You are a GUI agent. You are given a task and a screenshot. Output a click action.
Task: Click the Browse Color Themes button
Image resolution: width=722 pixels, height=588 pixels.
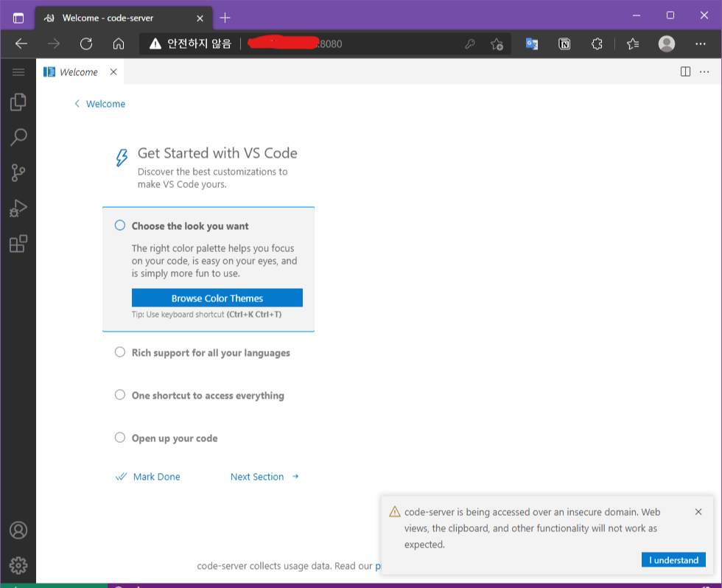coord(217,298)
